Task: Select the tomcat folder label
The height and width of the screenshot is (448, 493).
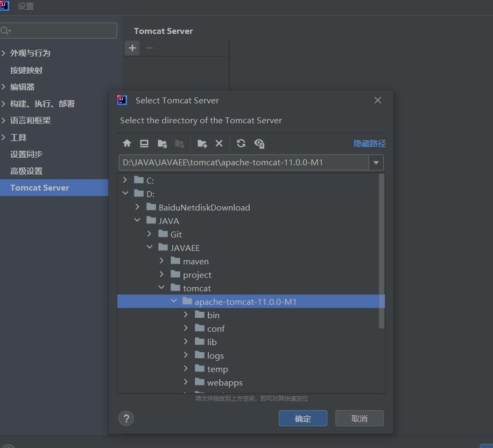Action: (197, 289)
